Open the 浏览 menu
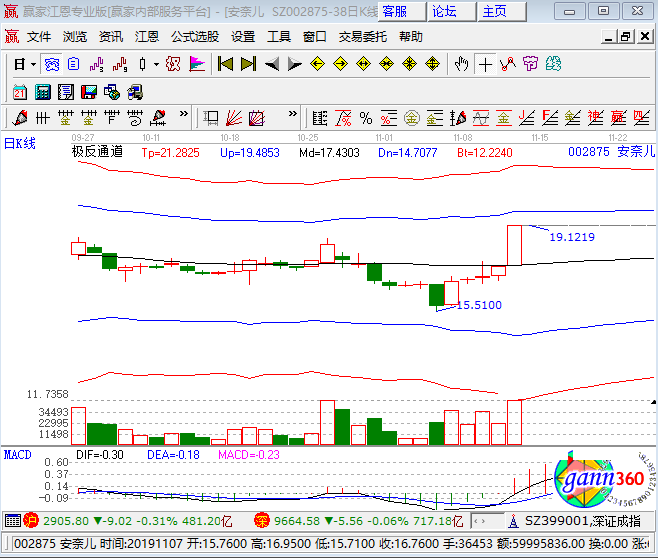 pos(75,37)
